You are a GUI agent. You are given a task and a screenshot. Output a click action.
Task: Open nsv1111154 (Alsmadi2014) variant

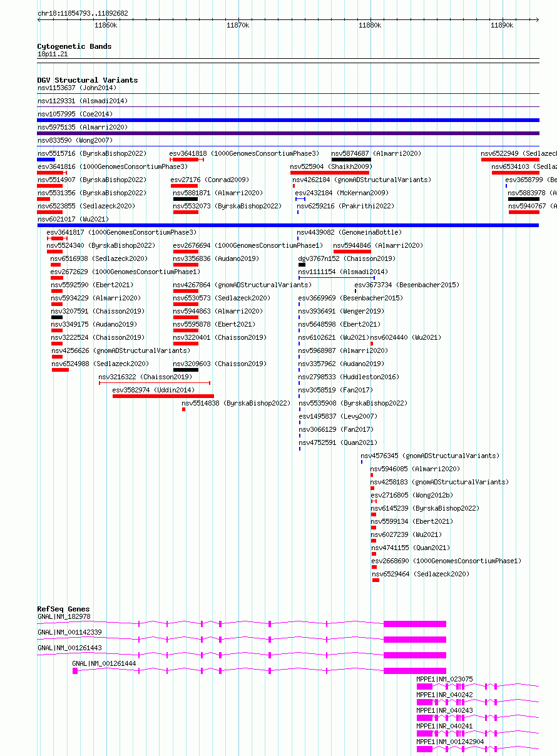343,272
